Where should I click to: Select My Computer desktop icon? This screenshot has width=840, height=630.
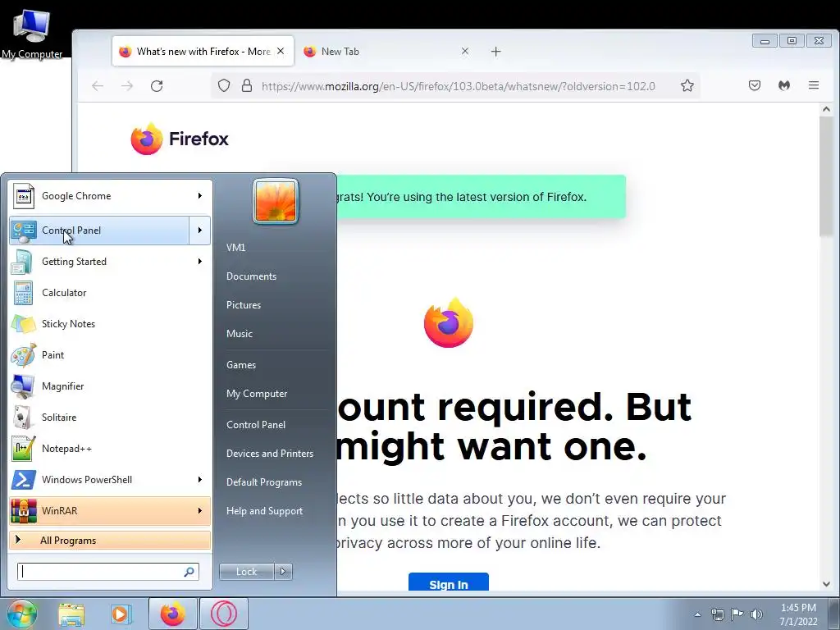coord(32,34)
